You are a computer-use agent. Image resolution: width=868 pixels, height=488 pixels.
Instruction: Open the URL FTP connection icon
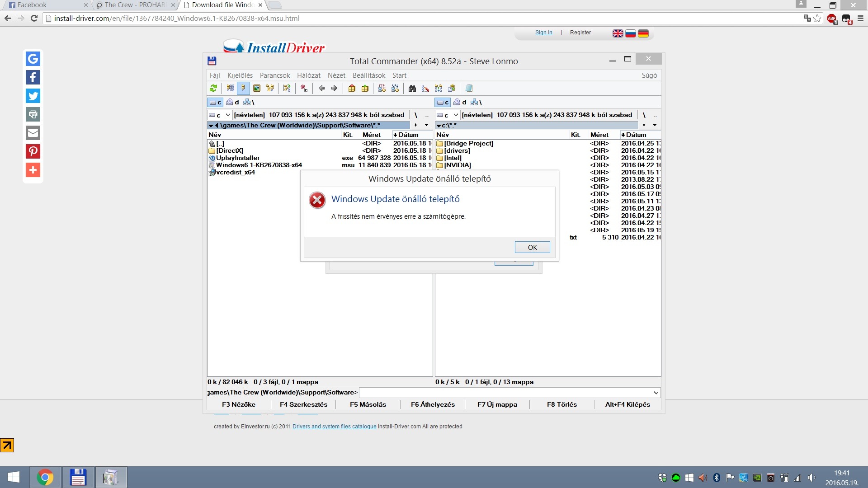pos(395,89)
